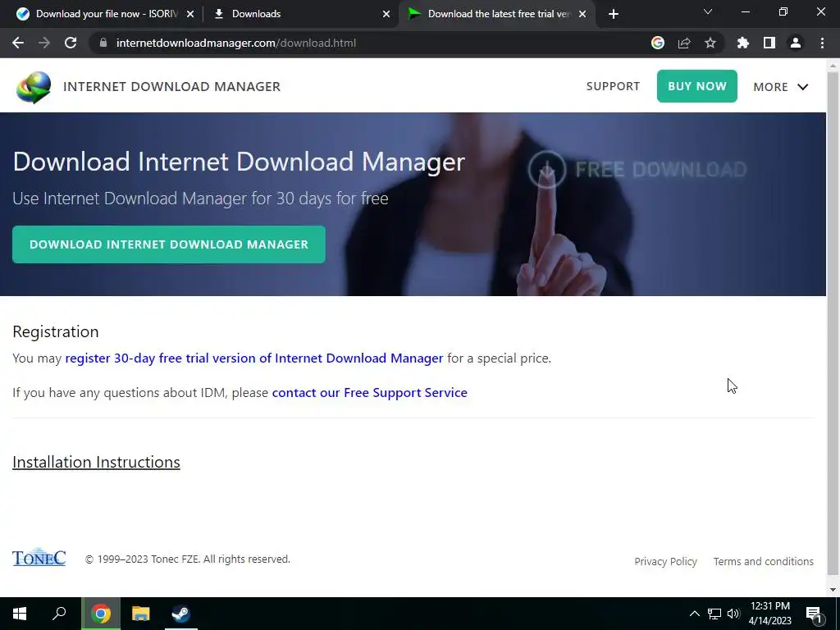
Task: Open Google icon in address bar
Action: click(x=658, y=43)
